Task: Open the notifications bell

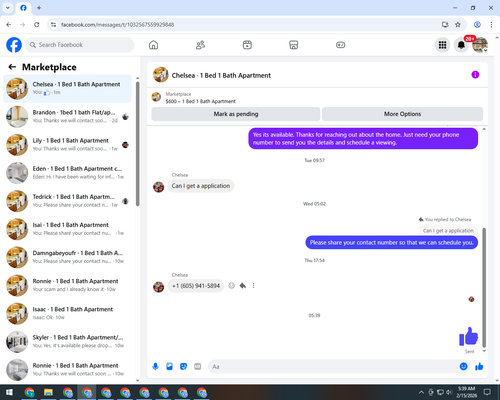Action: [x=461, y=45]
